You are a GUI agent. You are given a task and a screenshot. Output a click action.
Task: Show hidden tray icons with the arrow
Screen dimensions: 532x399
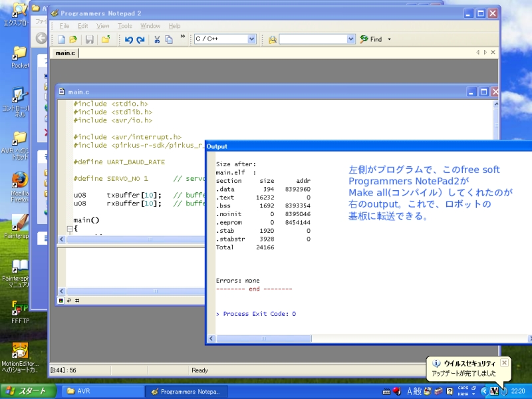484,392
